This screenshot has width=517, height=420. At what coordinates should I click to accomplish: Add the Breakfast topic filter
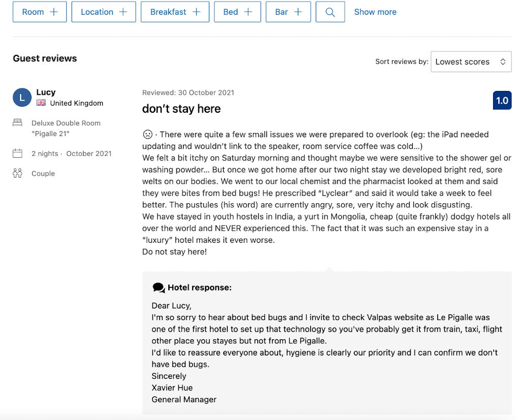[x=175, y=12]
